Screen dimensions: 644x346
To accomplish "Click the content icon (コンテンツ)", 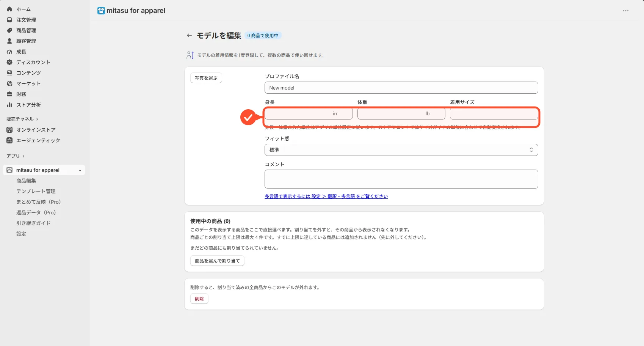I will (9, 73).
